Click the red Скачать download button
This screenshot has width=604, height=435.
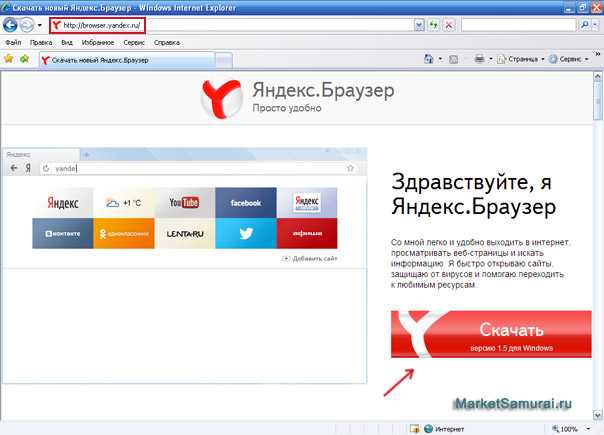point(491,334)
